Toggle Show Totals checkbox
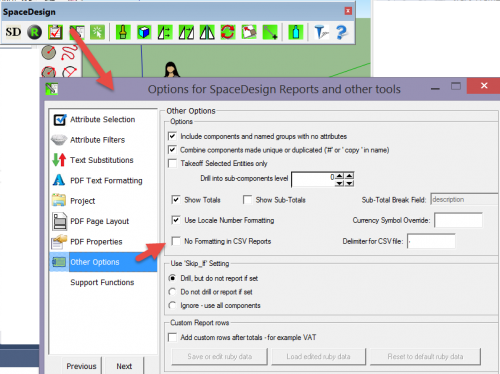The width and height of the screenshot is (500, 374). click(x=176, y=200)
